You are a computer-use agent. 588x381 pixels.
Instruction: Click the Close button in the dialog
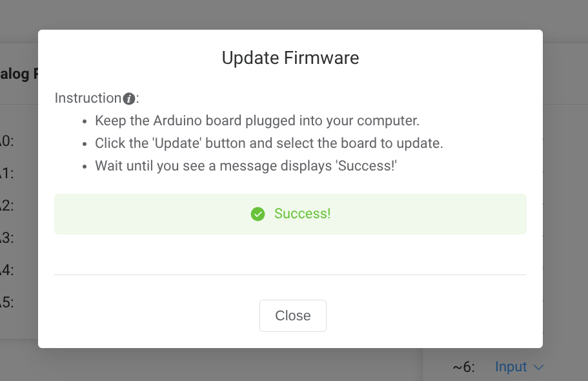pyautogui.click(x=292, y=316)
